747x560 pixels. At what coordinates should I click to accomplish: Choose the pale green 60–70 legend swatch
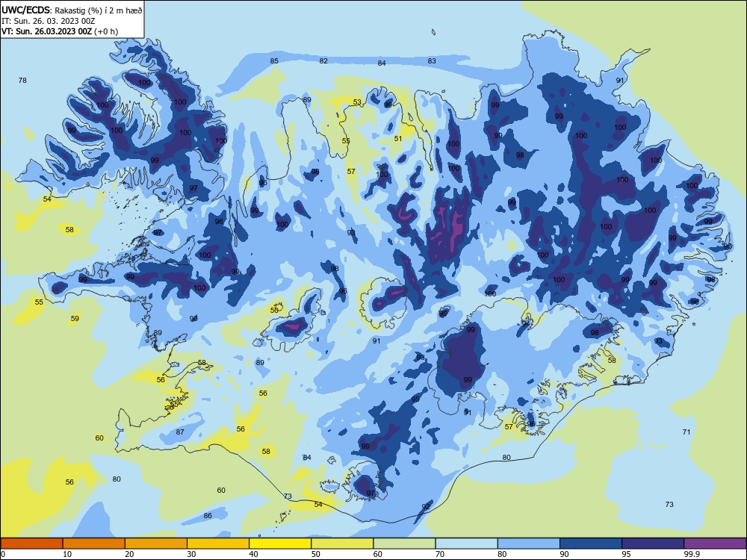coord(404,544)
